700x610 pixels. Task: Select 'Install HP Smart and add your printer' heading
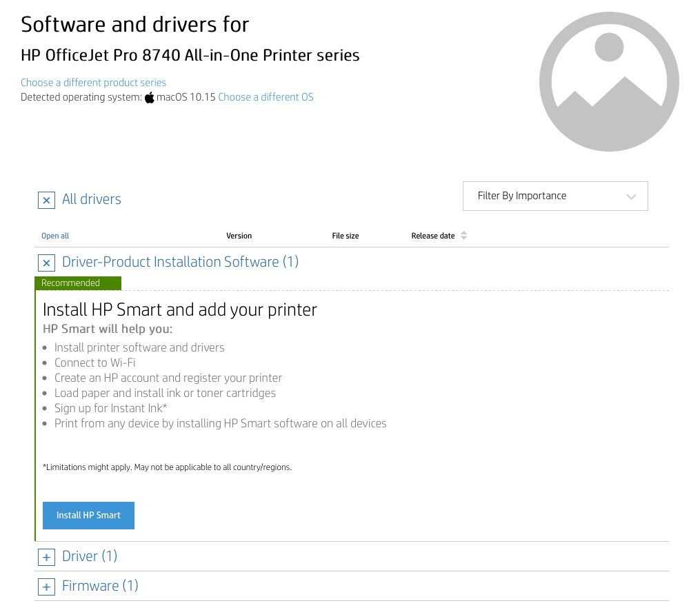[x=180, y=309]
